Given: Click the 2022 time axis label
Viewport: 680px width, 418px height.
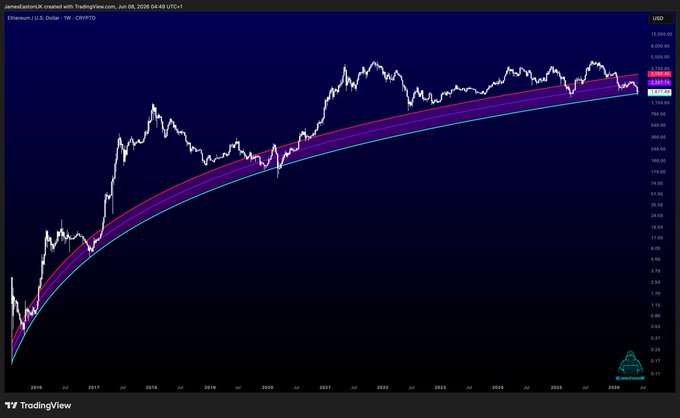Looking at the screenshot, I should click(382, 388).
